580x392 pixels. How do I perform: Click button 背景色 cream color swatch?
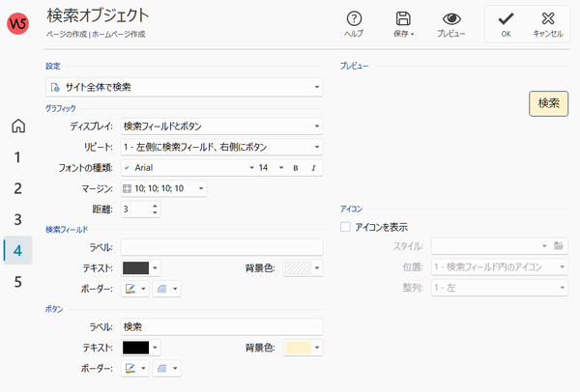pyautogui.click(x=298, y=348)
